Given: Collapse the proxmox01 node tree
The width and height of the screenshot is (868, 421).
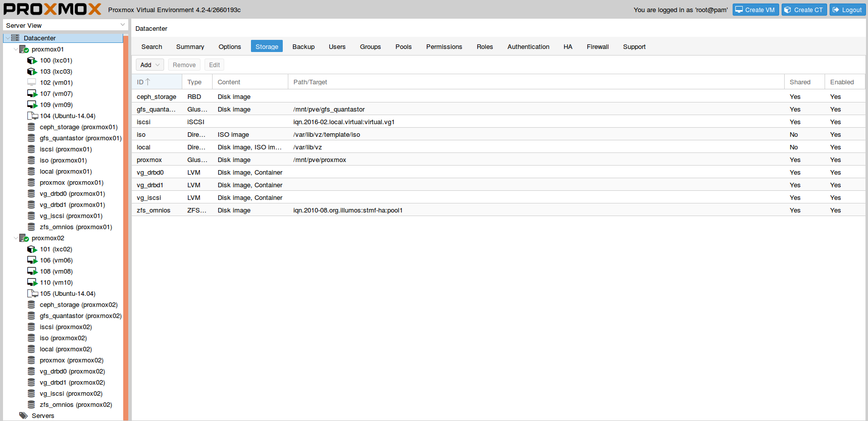Looking at the screenshot, I should [16, 49].
